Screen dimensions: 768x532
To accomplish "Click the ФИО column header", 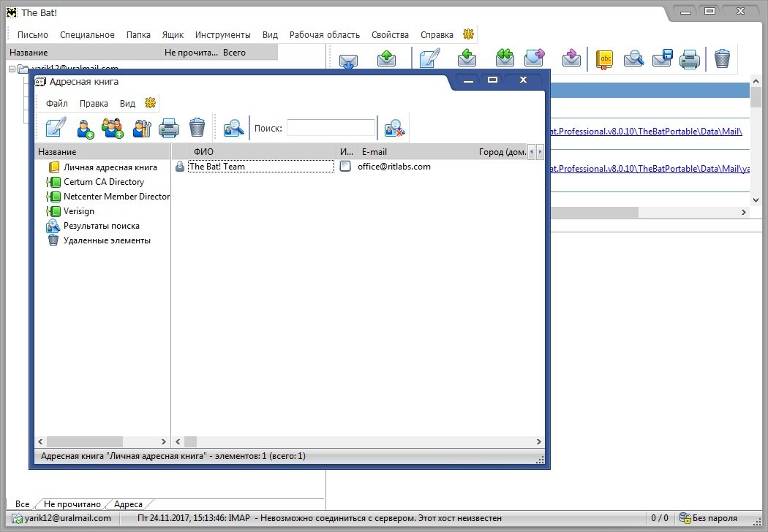I will point(203,152).
